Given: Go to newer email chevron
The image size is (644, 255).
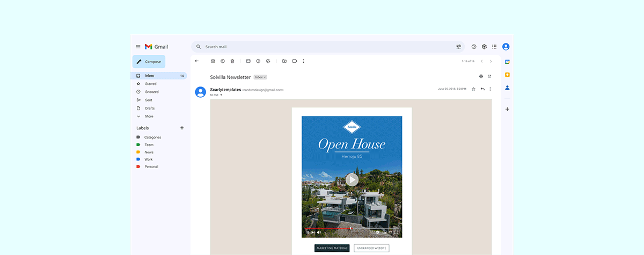Looking at the screenshot, I should click(x=481, y=61).
